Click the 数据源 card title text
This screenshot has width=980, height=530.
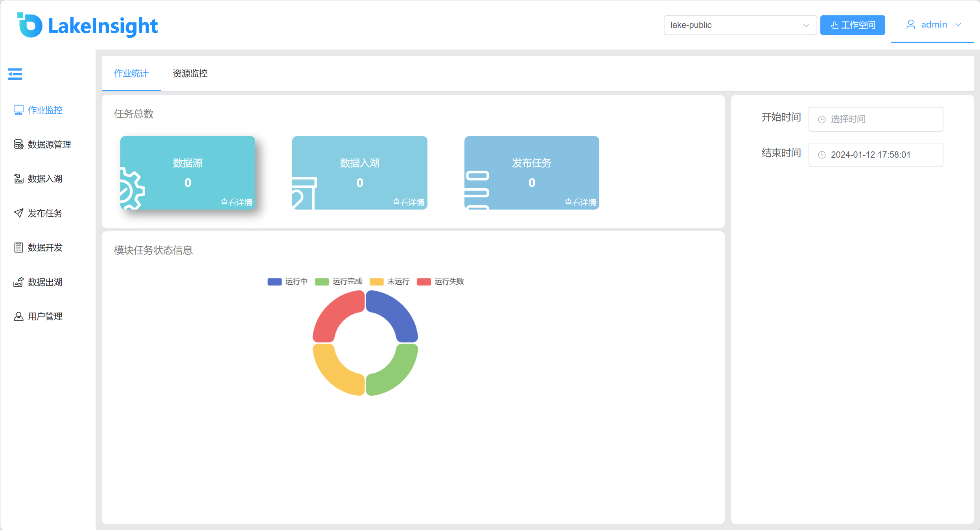tap(188, 163)
